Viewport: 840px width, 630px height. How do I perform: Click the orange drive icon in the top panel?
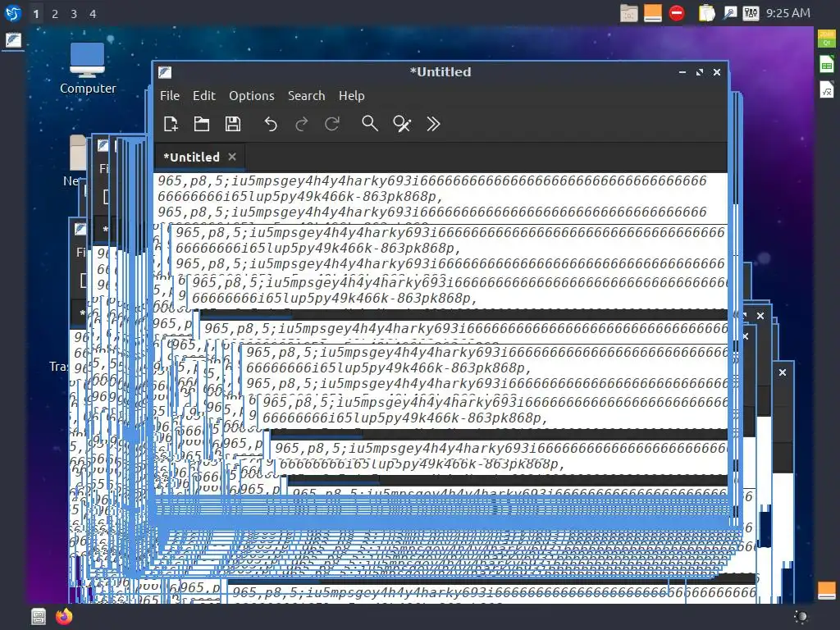tap(652, 13)
